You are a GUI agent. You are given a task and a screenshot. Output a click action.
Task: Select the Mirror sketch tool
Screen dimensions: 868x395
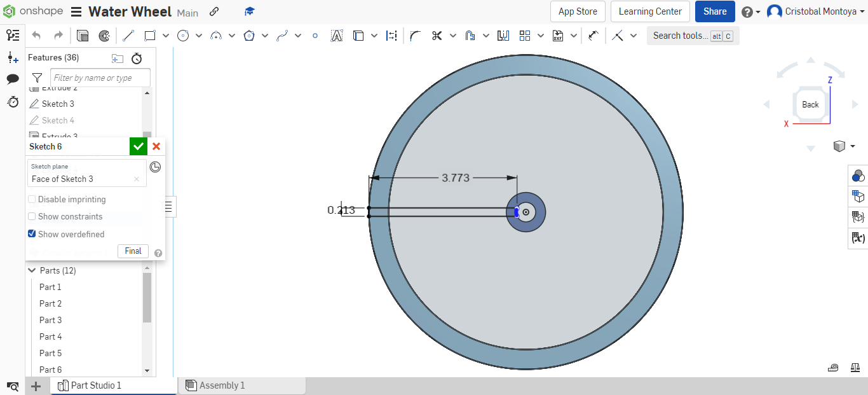point(503,36)
